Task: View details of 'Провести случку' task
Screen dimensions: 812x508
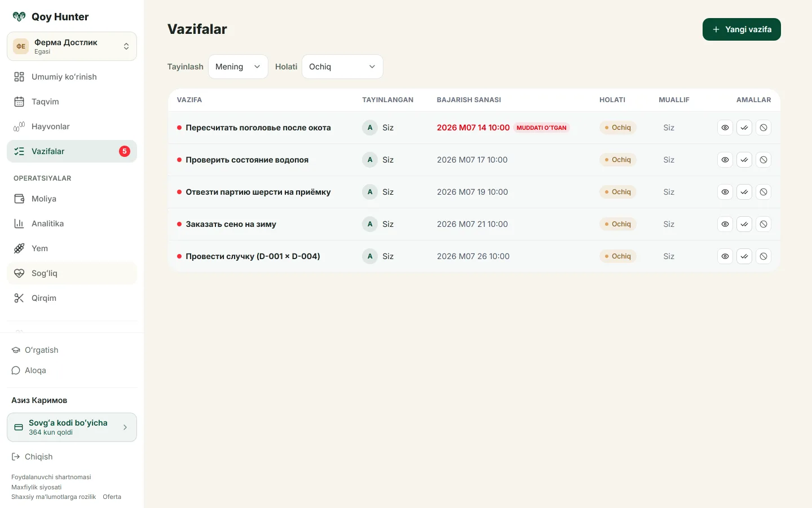Action: 725,256
